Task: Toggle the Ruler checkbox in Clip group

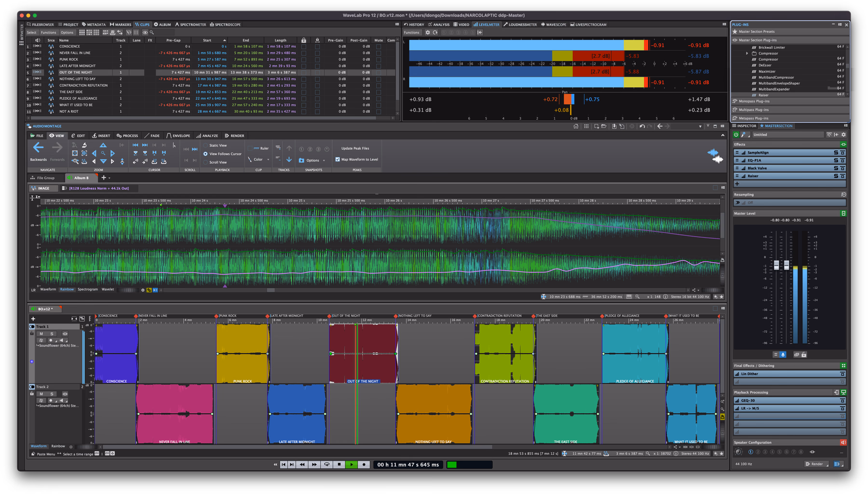Action: [250, 148]
